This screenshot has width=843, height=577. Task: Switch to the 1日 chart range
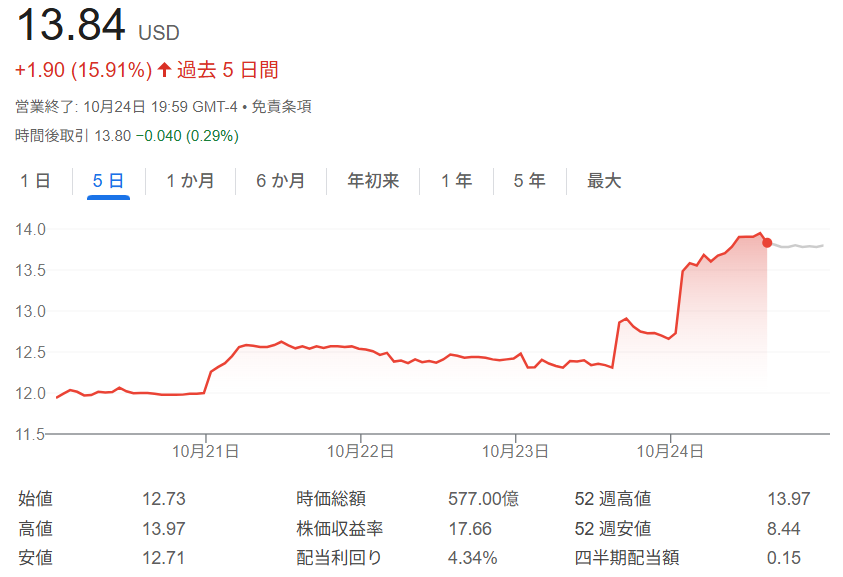[35, 181]
